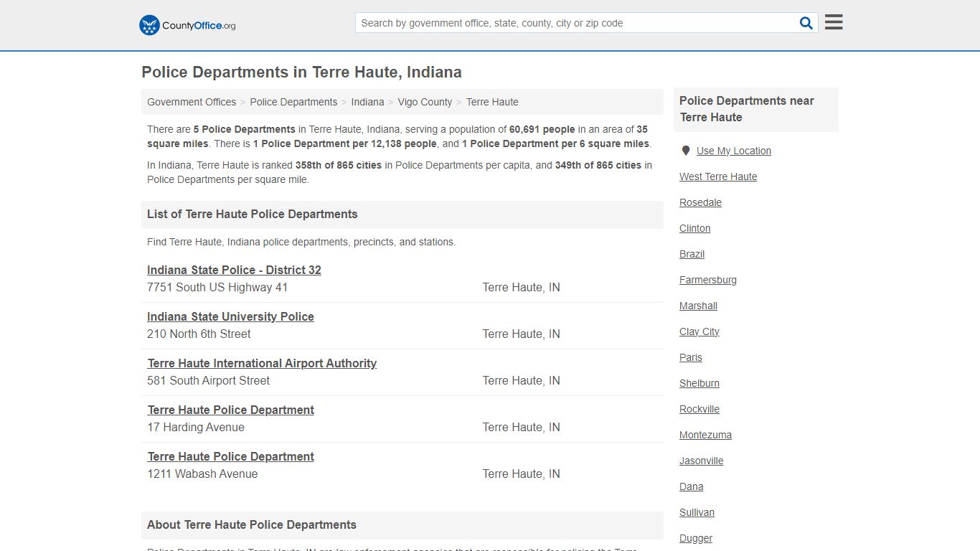Open Clinton nearby link

[x=694, y=228]
